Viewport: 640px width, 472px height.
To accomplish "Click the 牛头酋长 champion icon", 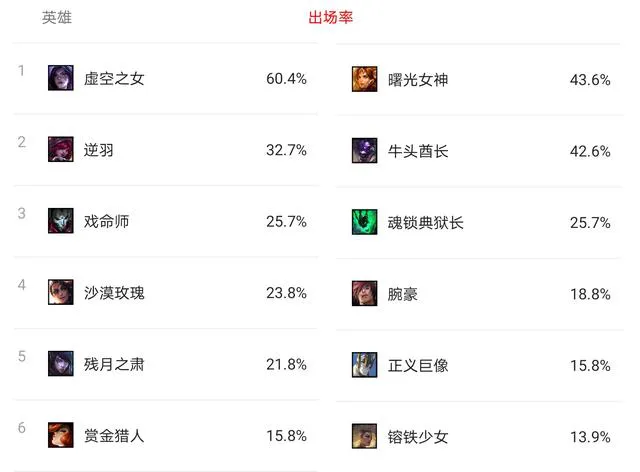I will (364, 151).
